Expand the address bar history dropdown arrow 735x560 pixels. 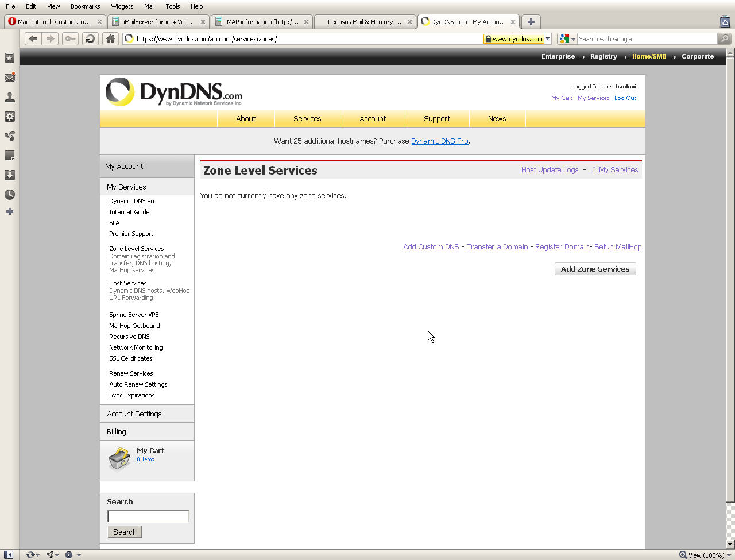point(547,39)
